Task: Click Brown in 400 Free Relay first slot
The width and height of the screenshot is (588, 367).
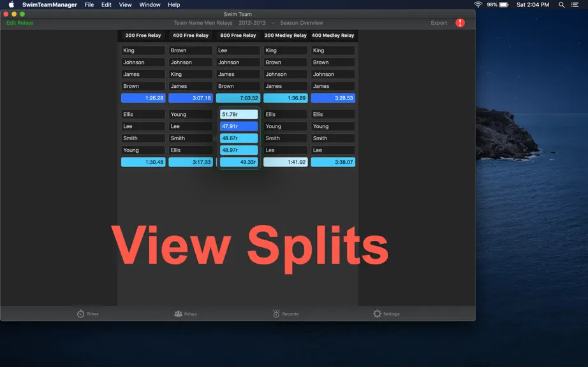Action: [x=191, y=50]
